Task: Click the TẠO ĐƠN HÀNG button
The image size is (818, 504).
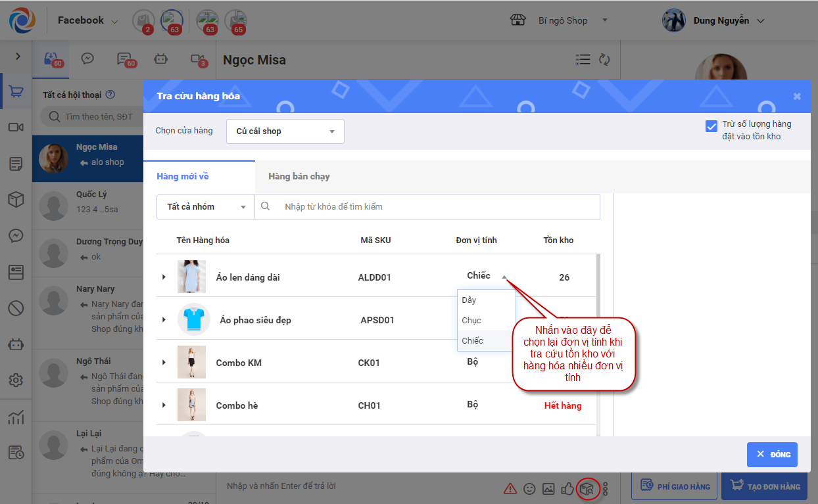Action: tap(765, 487)
